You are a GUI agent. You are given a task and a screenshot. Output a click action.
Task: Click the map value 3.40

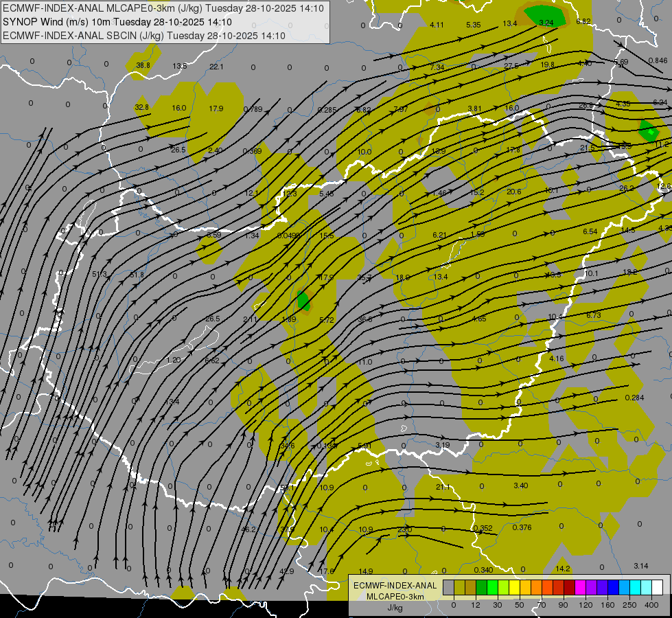point(521,486)
